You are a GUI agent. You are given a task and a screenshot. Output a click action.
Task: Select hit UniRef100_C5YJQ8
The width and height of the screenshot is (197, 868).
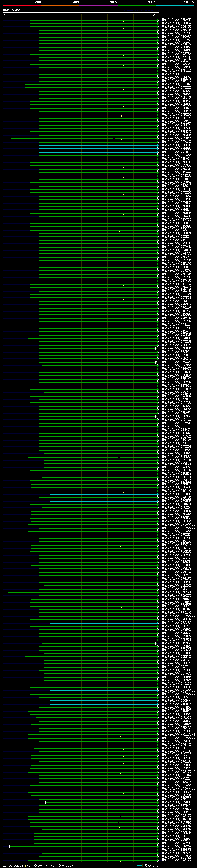click(177, 57)
